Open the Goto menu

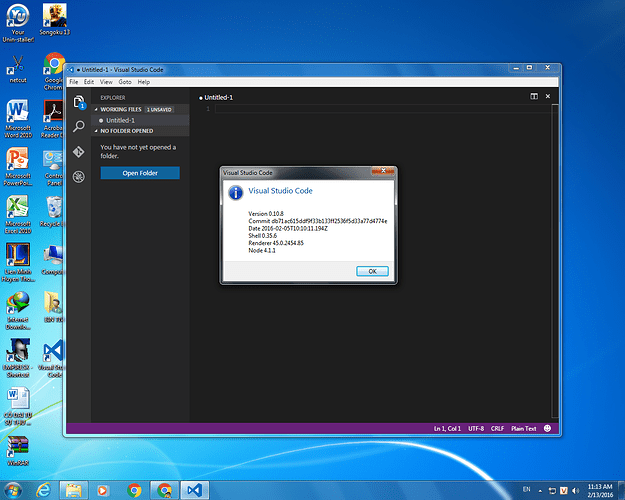click(x=125, y=82)
